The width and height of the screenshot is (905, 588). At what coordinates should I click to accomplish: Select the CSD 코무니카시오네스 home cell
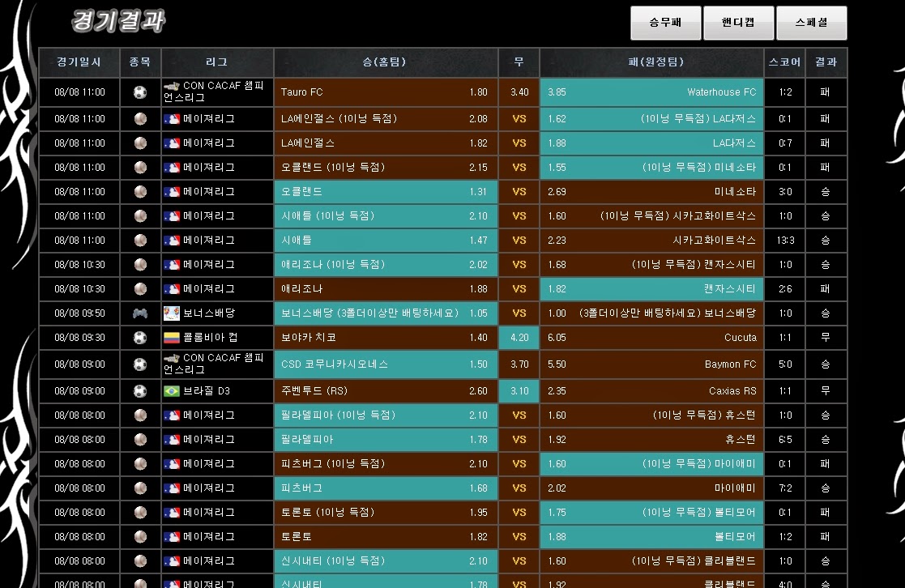(386, 364)
